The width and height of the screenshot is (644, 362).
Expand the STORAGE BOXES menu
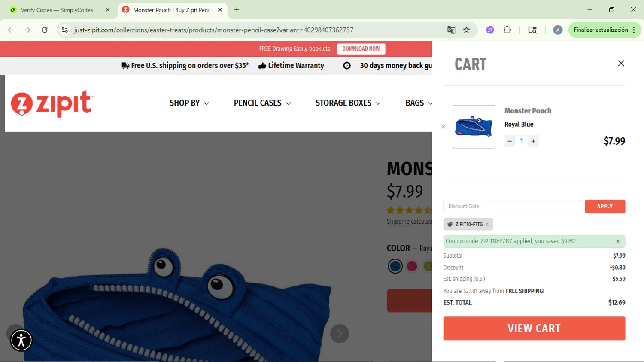tap(348, 103)
